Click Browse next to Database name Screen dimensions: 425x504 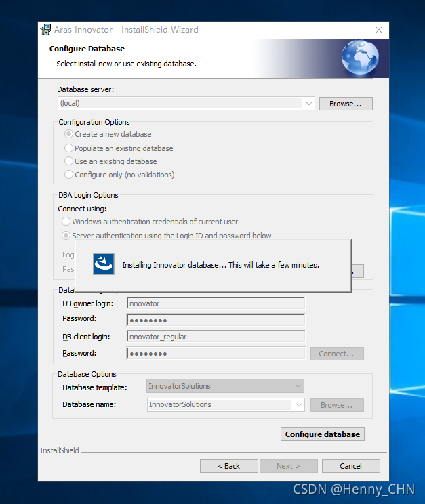tap(337, 405)
